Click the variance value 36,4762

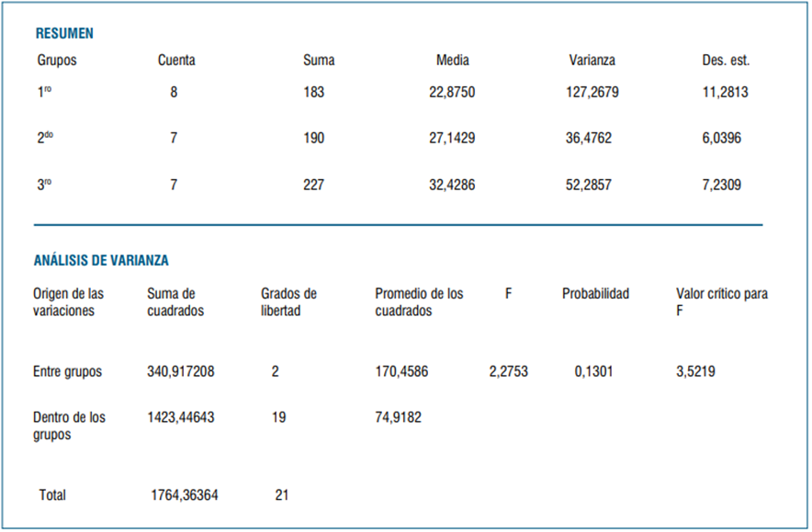tap(589, 138)
